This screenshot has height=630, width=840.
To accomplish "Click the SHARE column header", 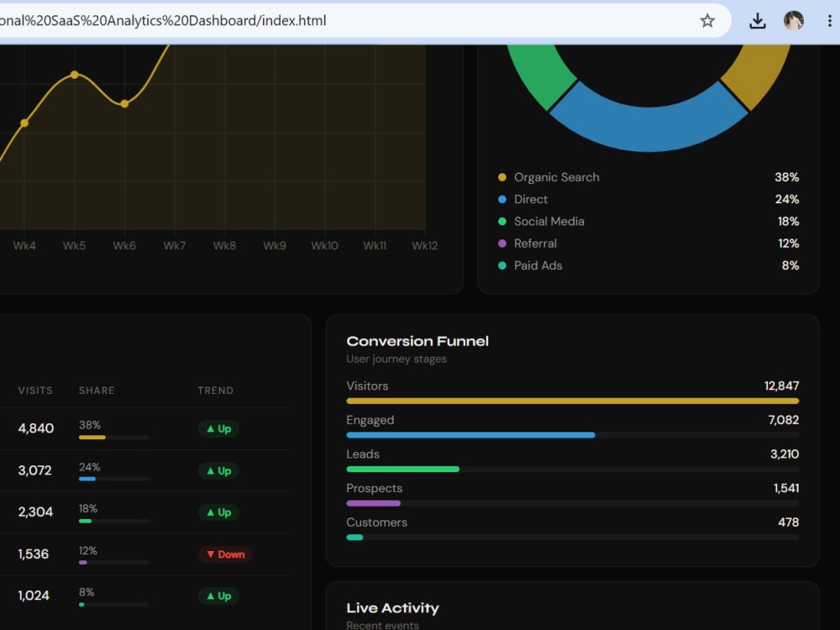I will tap(97, 391).
